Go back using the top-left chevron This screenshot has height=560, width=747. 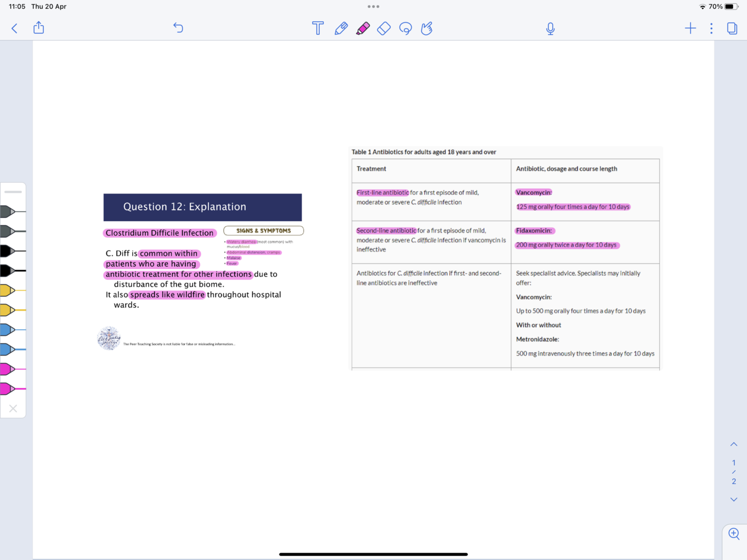pyautogui.click(x=15, y=28)
